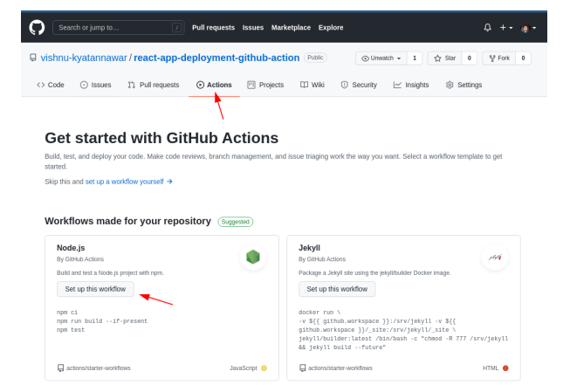
Task: Click the Jekyll logo thumbnail
Action: pos(494,257)
